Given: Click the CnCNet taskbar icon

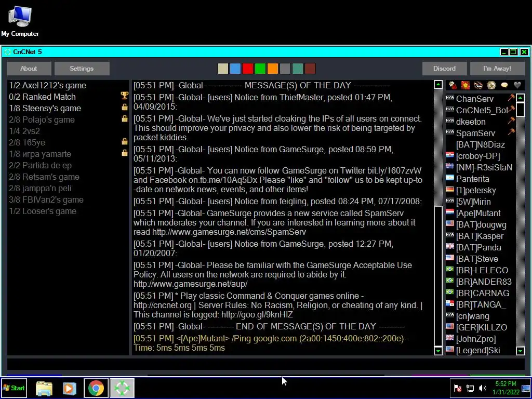Looking at the screenshot, I should (122, 388).
